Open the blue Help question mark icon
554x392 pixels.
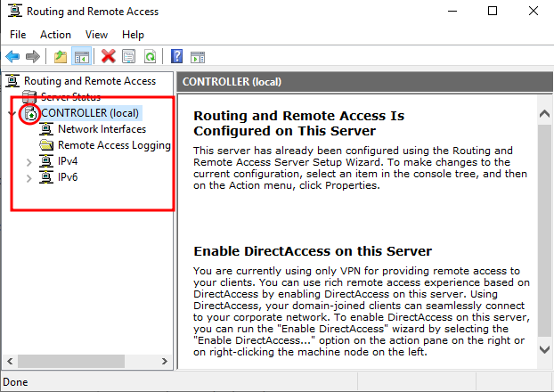(x=176, y=56)
